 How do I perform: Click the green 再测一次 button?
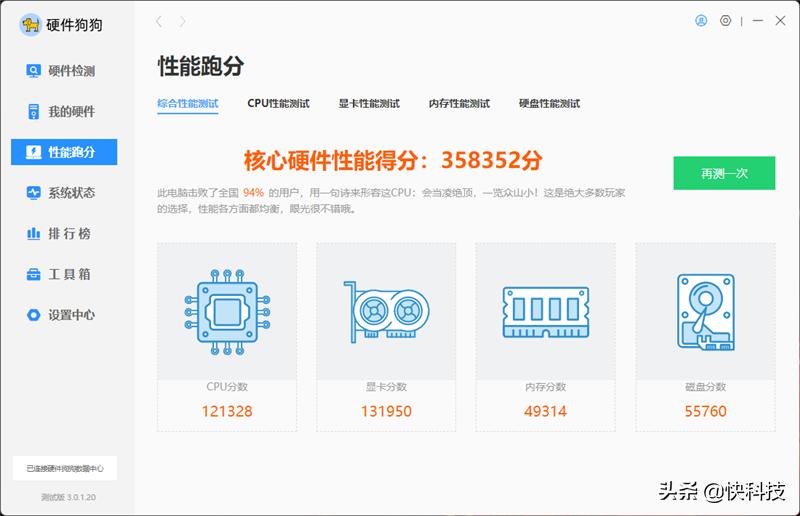724,173
